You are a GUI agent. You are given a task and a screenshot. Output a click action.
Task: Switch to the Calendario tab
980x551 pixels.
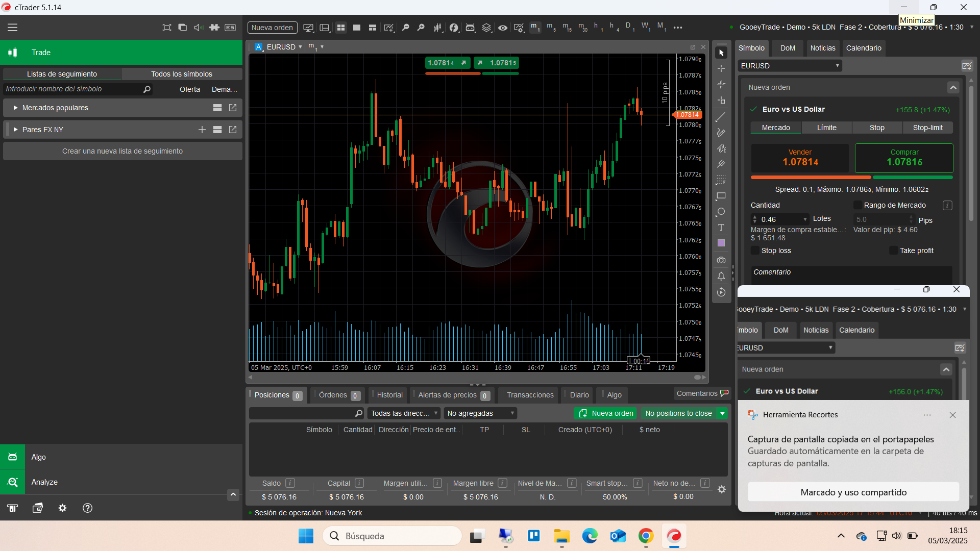pyautogui.click(x=864, y=48)
